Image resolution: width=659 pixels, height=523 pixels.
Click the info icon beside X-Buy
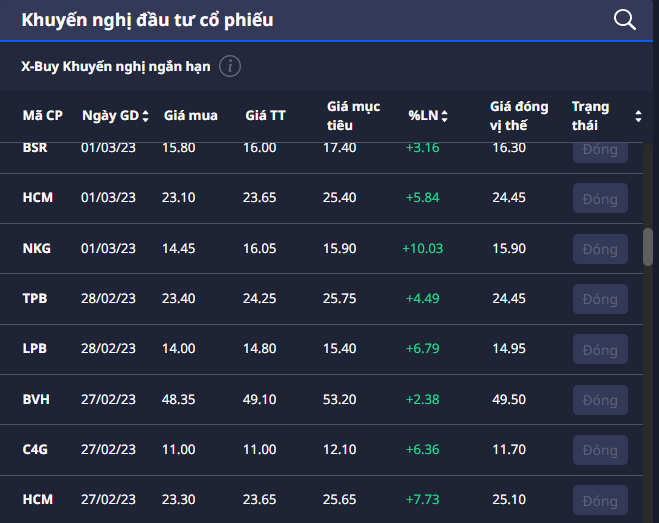coord(230,67)
